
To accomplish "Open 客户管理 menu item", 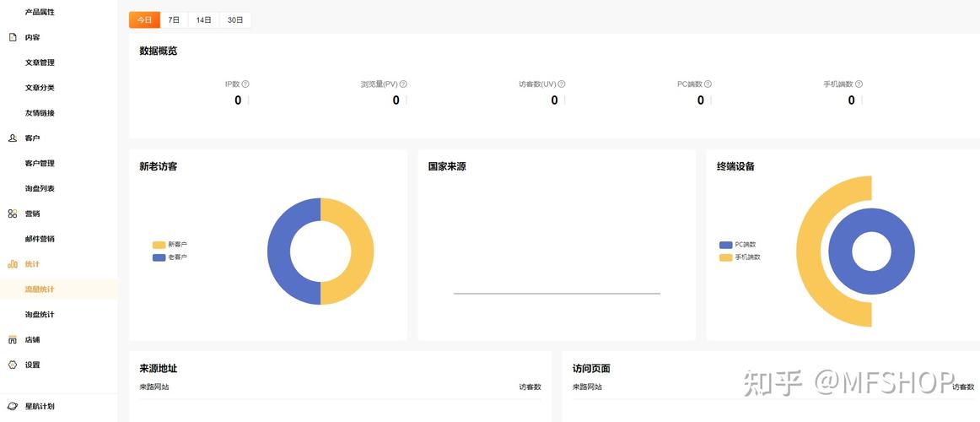I will coord(40,164).
